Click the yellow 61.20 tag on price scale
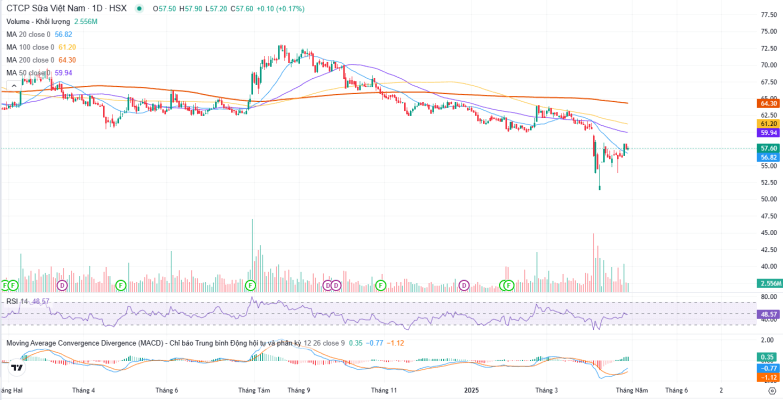Image resolution: width=783 pixels, height=400 pixels. (x=768, y=123)
